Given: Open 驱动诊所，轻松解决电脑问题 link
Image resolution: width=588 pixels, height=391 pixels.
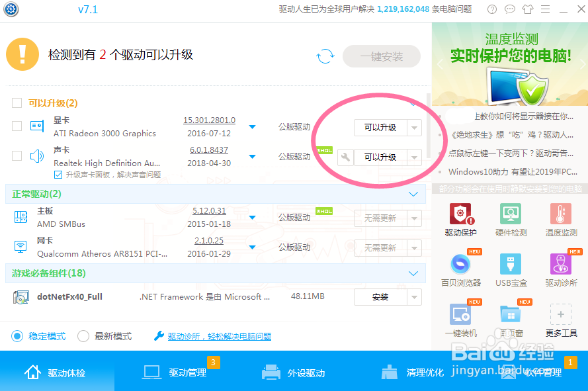Looking at the screenshot, I should click(x=220, y=336).
